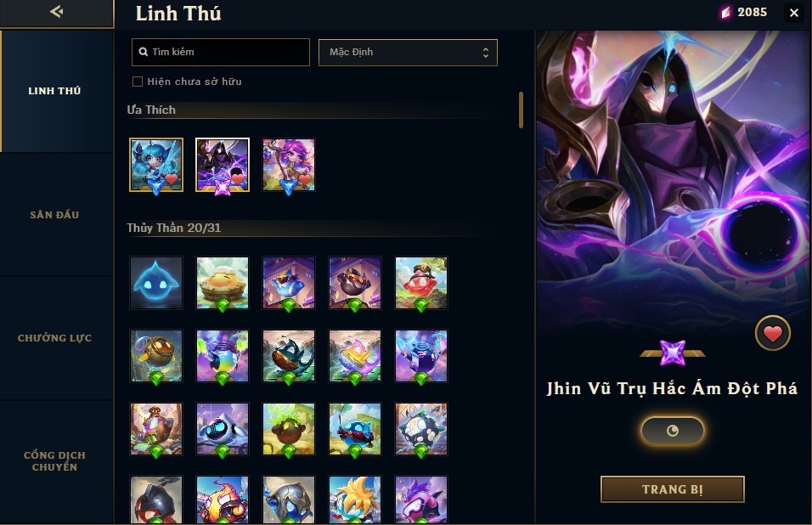Open the Cổng Dịch Chuyển tab
Screen dimensions: 812x525
[54, 460]
